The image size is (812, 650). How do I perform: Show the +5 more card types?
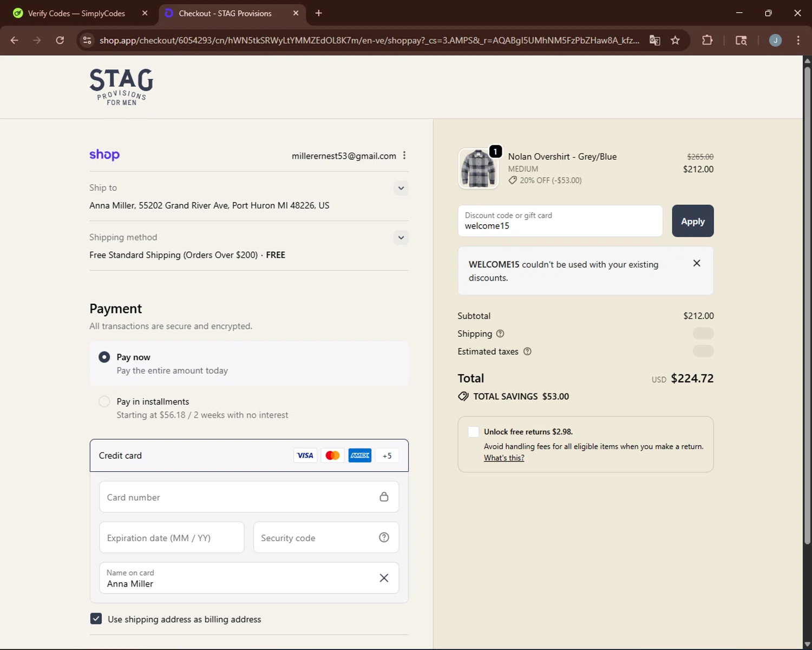(387, 456)
